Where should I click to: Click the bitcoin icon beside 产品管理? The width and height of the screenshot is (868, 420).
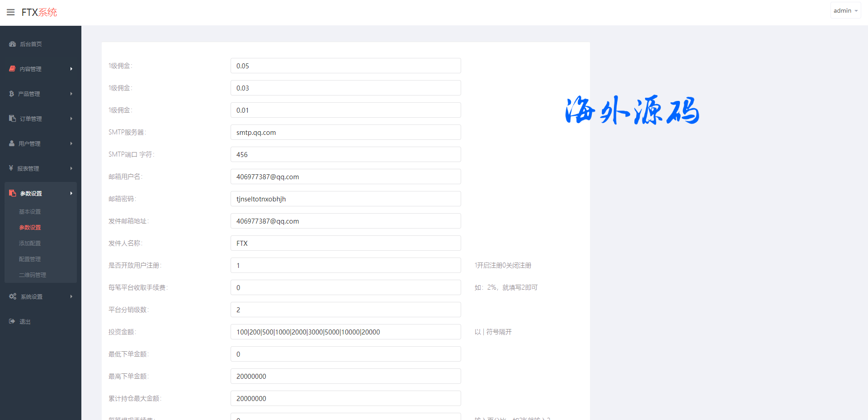[12, 94]
